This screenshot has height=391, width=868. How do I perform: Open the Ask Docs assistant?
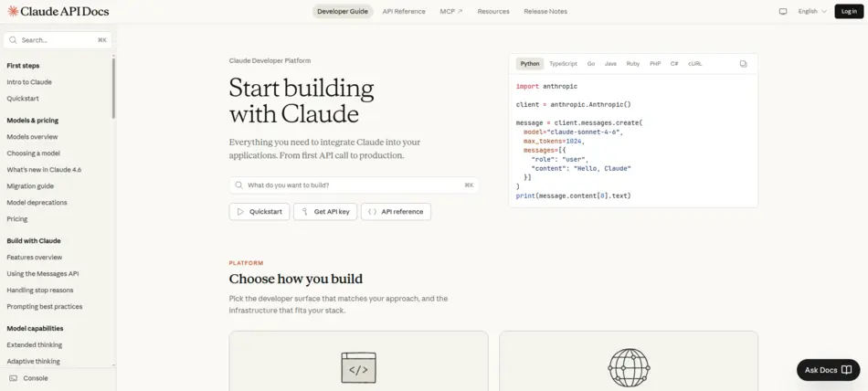(x=828, y=370)
